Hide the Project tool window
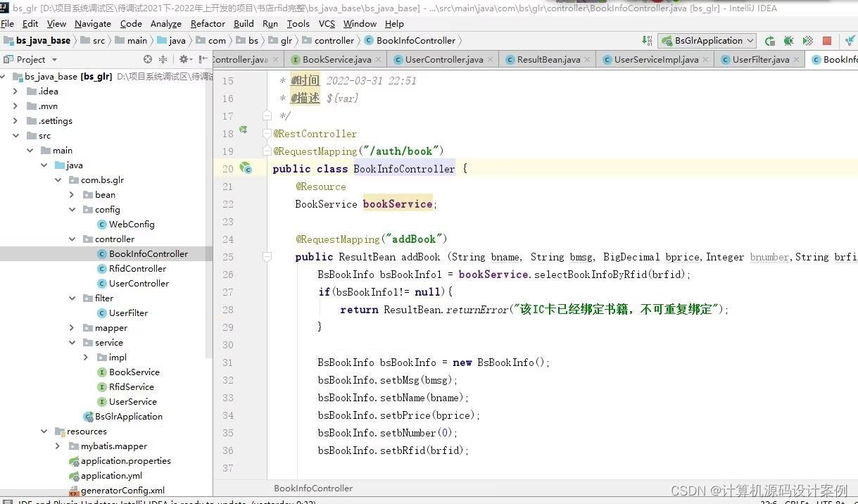 203,60
